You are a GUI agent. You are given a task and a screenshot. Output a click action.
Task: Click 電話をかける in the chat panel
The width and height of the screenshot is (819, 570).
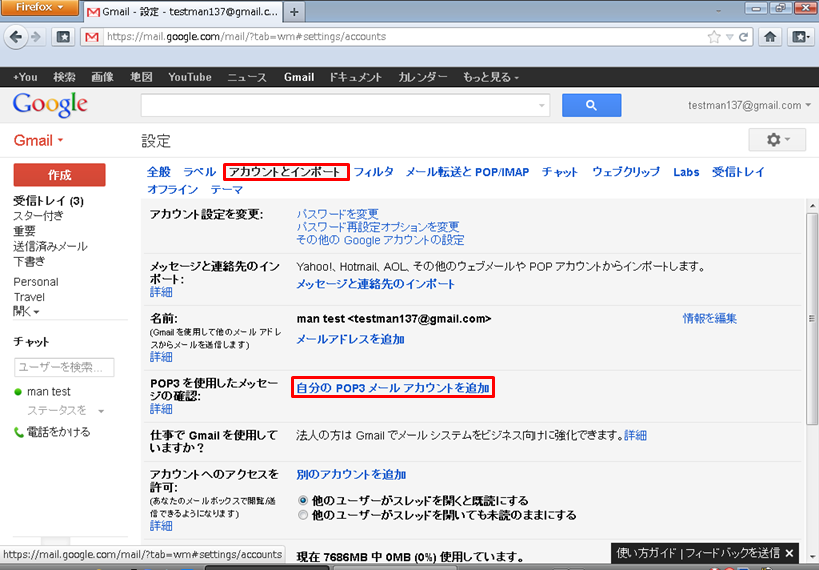pyautogui.click(x=58, y=432)
